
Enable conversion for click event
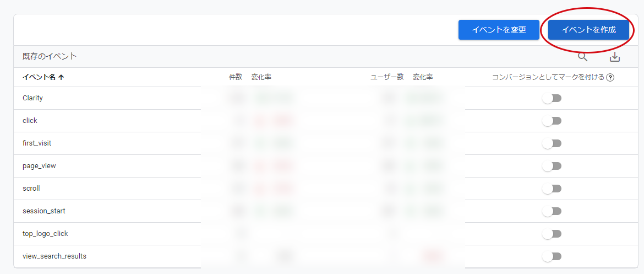(x=552, y=121)
